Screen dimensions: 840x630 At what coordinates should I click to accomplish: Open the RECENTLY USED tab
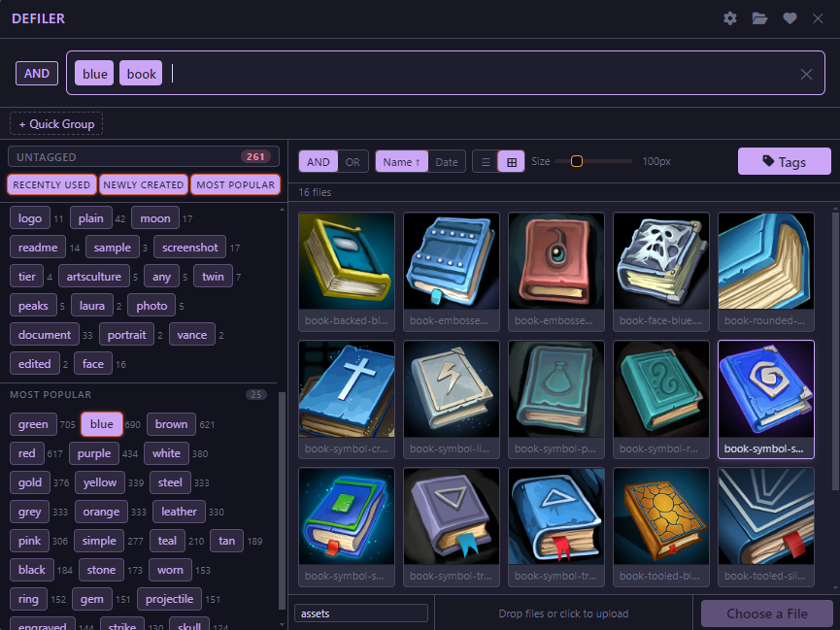[x=51, y=184]
